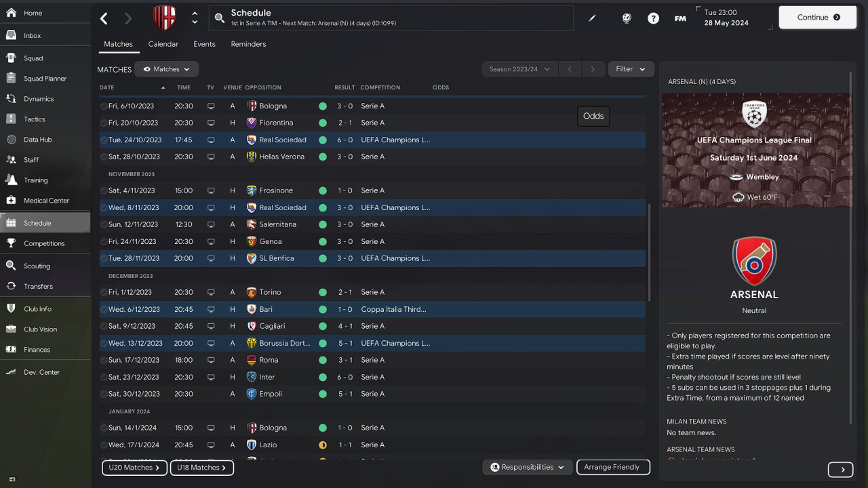Open the Tactics board icon
The image size is (868, 488).
pyautogui.click(x=11, y=119)
